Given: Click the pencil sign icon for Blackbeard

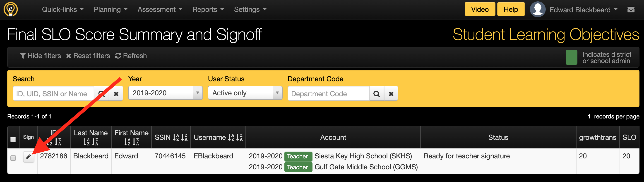Looking at the screenshot, I should (29, 157).
